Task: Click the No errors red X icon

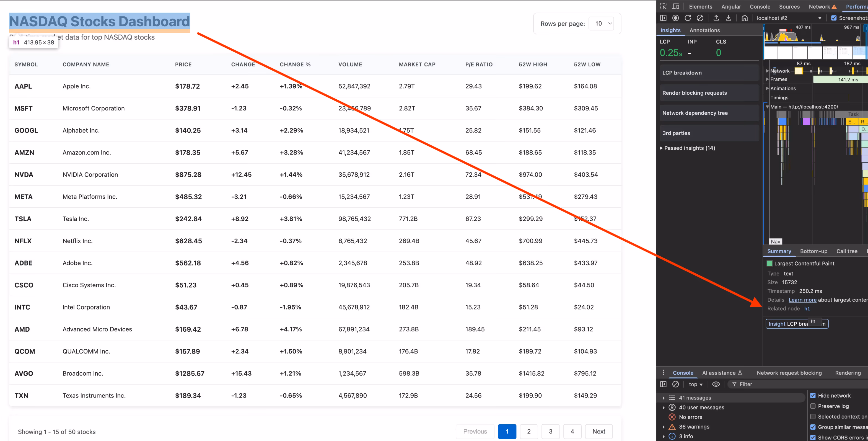Action: click(672, 417)
